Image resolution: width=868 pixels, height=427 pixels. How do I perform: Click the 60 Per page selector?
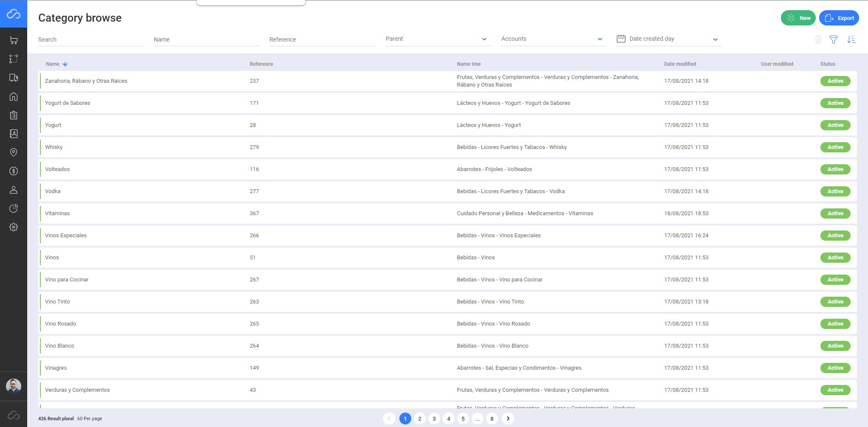tap(90, 419)
